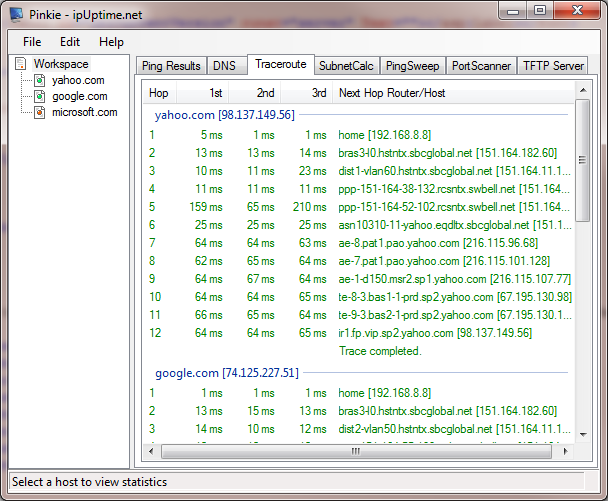Viewport: 608px width, 501px height.
Task: Open the PingSweep tab
Action: click(x=413, y=66)
